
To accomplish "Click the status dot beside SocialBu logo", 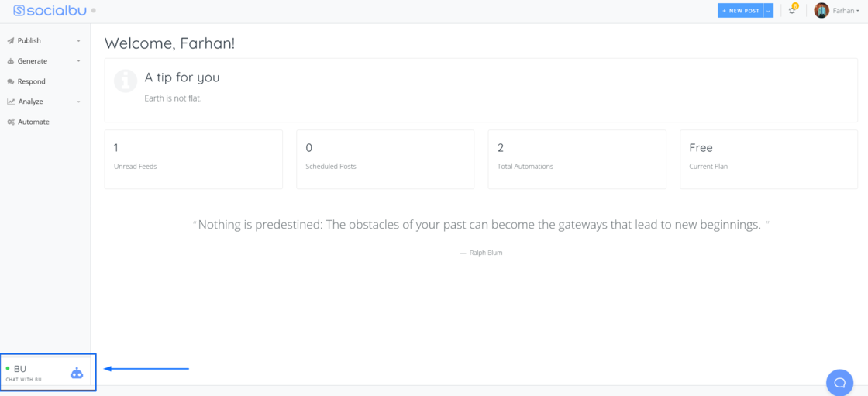I will tap(94, 11).
